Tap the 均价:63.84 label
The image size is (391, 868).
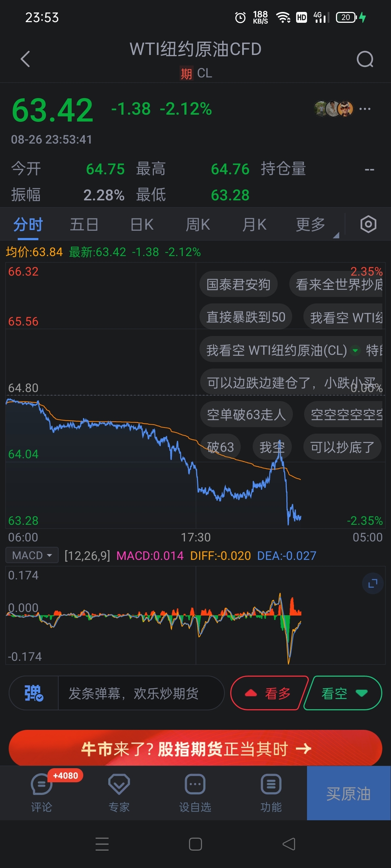point(34,252)
